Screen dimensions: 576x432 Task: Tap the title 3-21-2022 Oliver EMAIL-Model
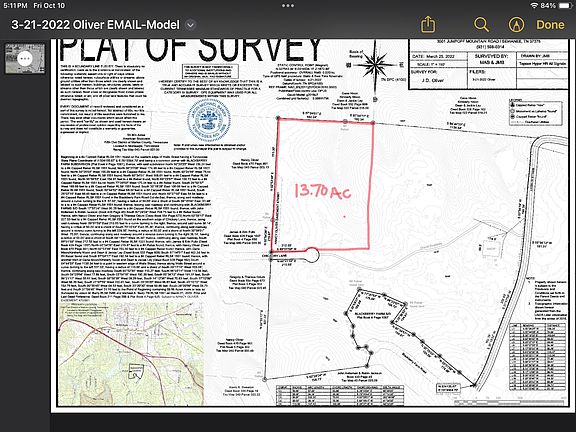(96, 25)
